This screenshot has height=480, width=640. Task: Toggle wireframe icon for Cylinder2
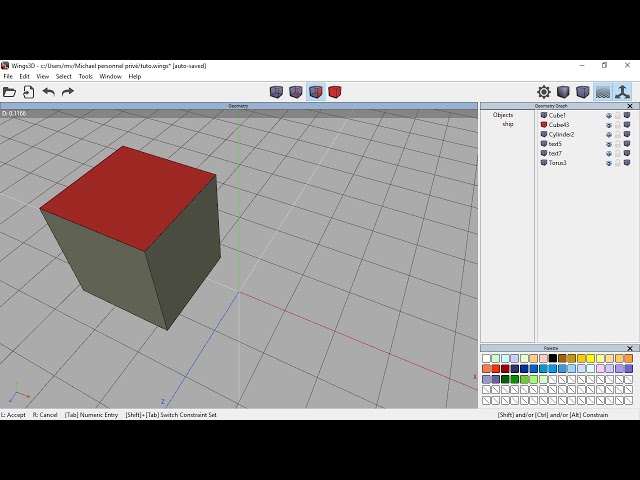tap(627, 134)
